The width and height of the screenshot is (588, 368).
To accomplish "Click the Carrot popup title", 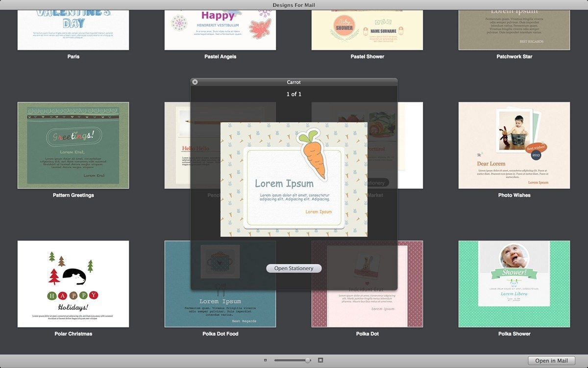I will click(294, 82).
